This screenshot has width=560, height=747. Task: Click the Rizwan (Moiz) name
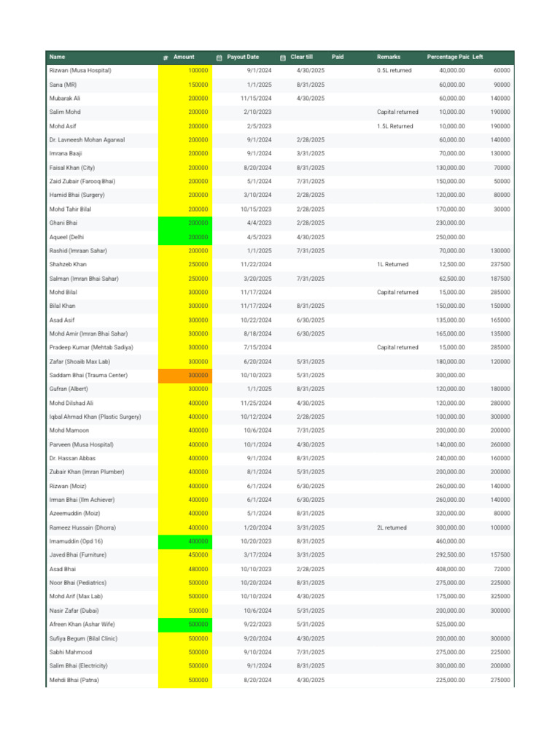pyautogui.click(x=68, y=487)
